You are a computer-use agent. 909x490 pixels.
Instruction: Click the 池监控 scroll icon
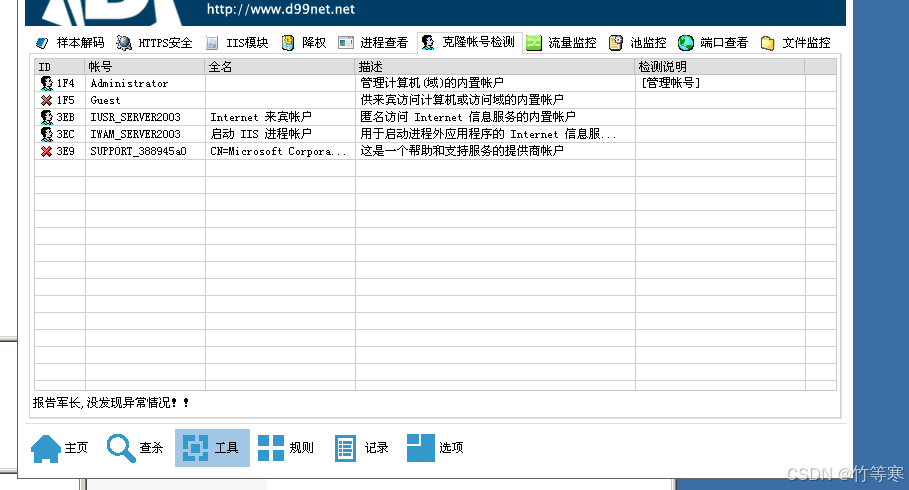[616, 43]
